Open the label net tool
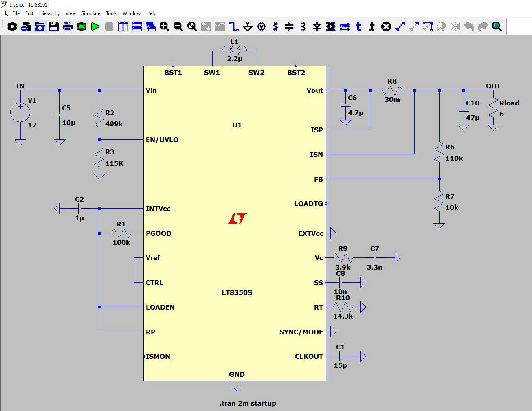This screenshot has width=532, height=411. [x=344, y=26]
